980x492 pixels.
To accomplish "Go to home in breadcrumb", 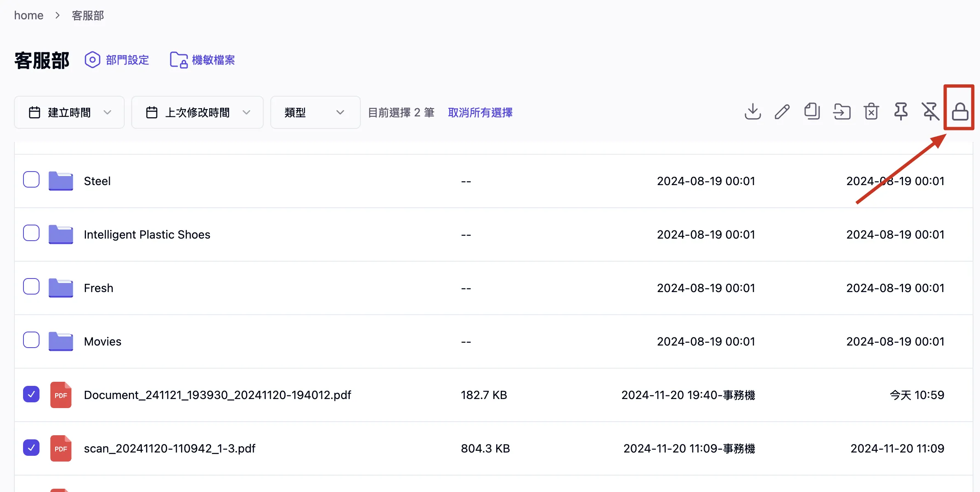I will click(28, 15).
